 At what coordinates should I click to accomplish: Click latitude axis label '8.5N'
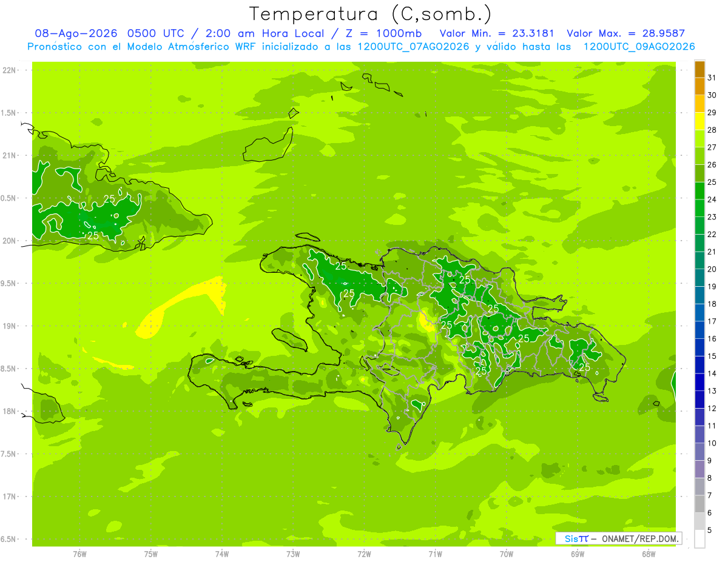pos(9,369)
